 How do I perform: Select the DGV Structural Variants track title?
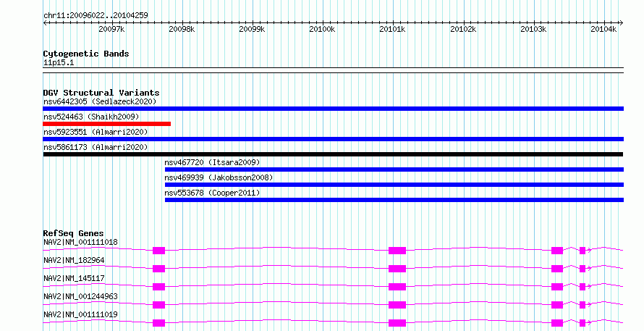point(101,93)
